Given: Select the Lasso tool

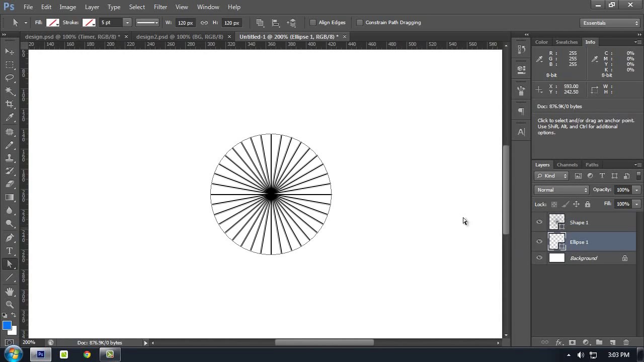Looking at the screenshot, I should click(x=10, y=77).
